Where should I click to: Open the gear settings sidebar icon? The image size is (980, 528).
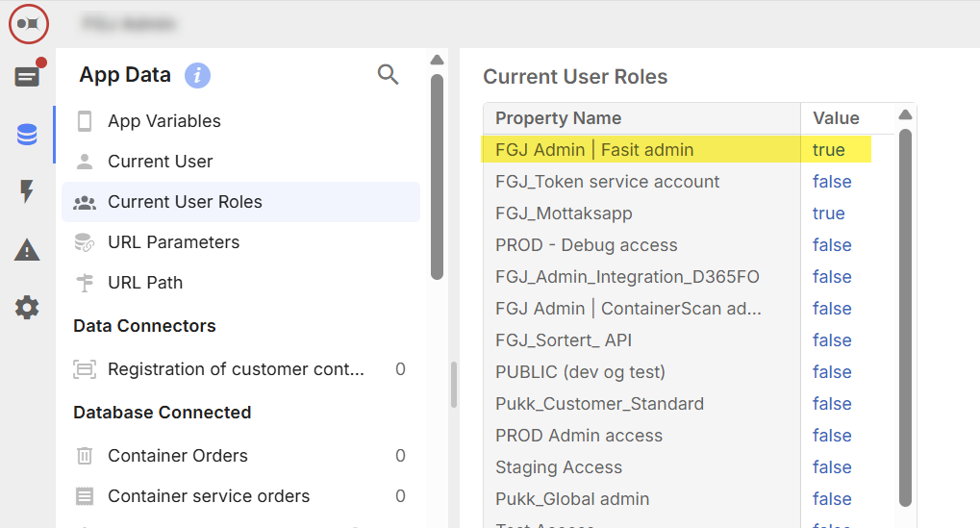[x=28, y=309]
